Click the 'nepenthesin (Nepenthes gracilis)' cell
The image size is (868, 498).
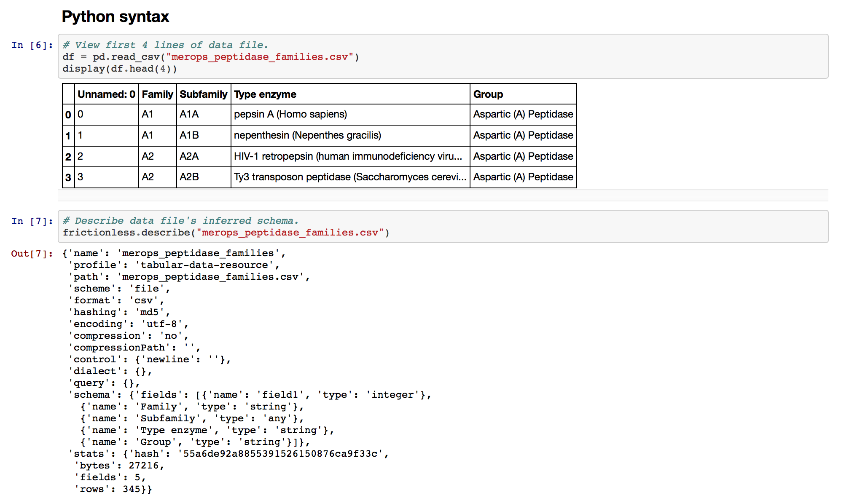[x=350, y=135]
